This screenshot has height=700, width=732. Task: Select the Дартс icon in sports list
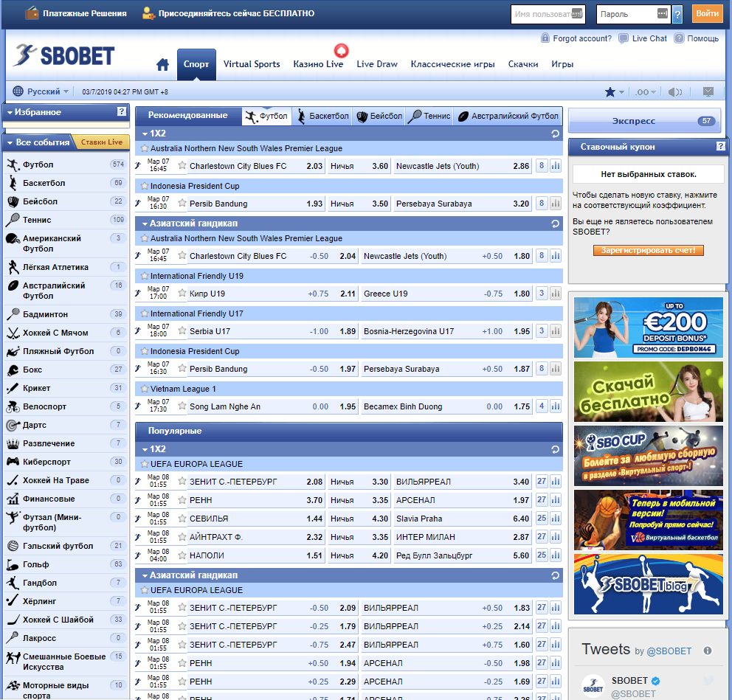13,425
